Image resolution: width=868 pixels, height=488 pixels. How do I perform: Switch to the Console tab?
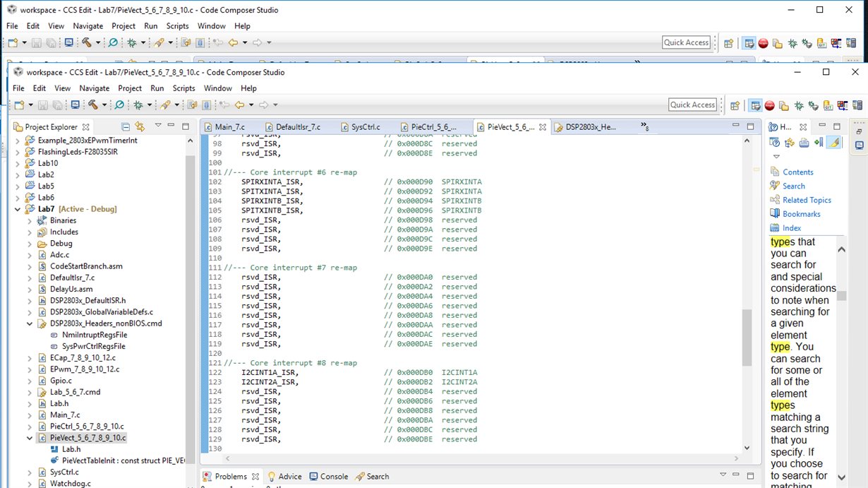click(x=328, y=477)
